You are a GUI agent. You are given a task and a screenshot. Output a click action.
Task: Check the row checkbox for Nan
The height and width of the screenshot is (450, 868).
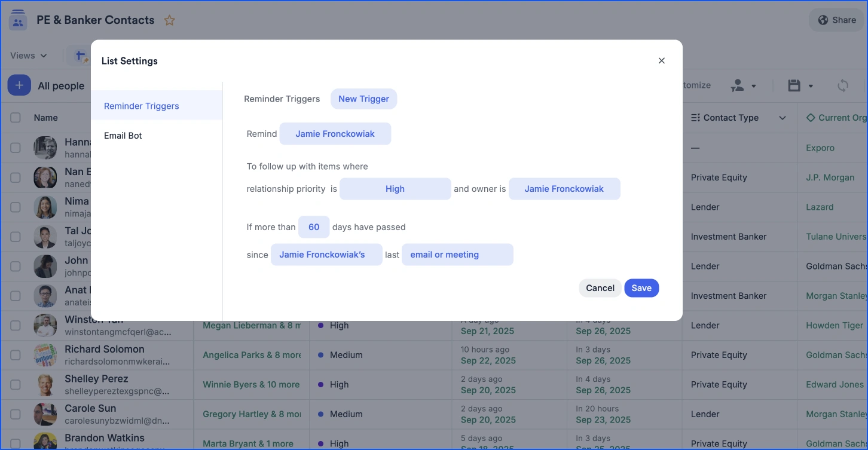[16, 177]
